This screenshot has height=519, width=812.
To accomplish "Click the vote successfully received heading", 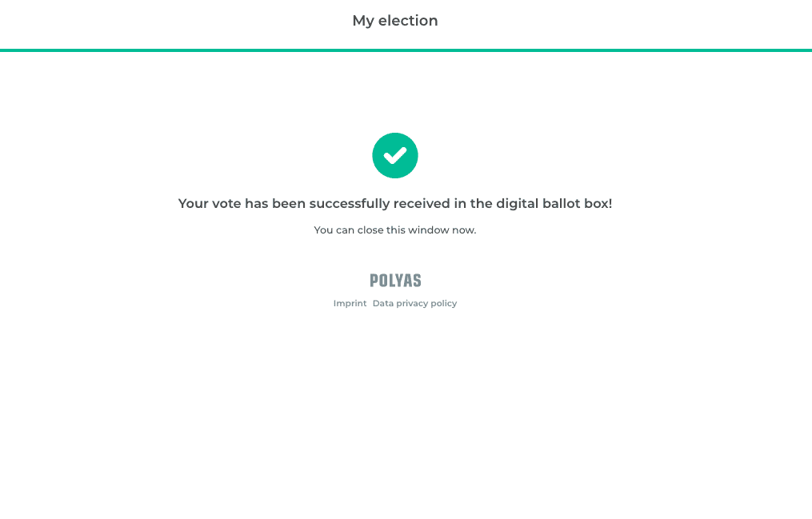I will pos(395,204).
